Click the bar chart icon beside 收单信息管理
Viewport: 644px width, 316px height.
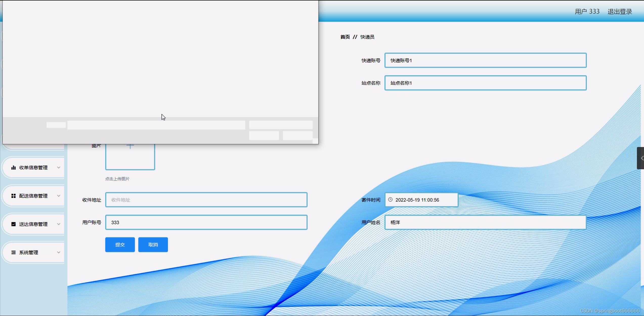click(x=13, y=168)
